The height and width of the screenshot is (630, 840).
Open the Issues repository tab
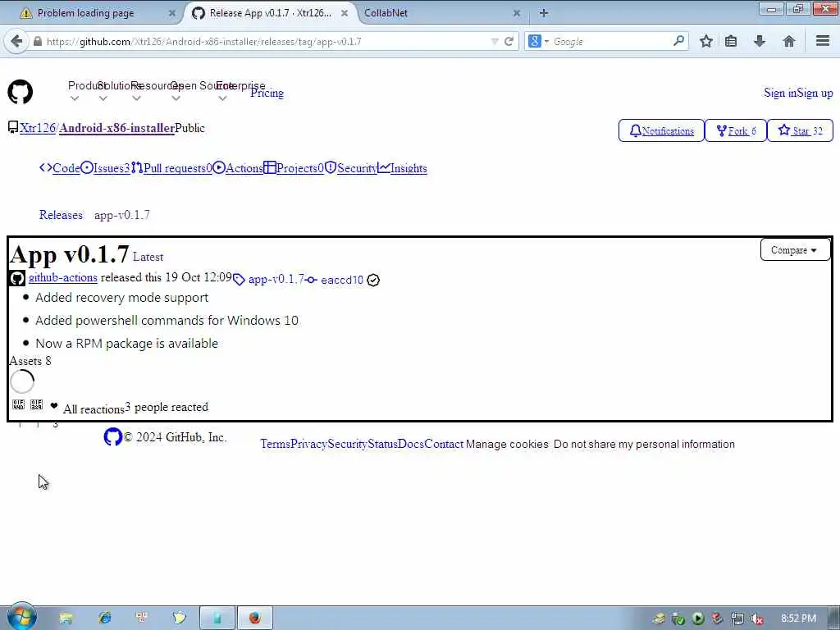point(105,168)
